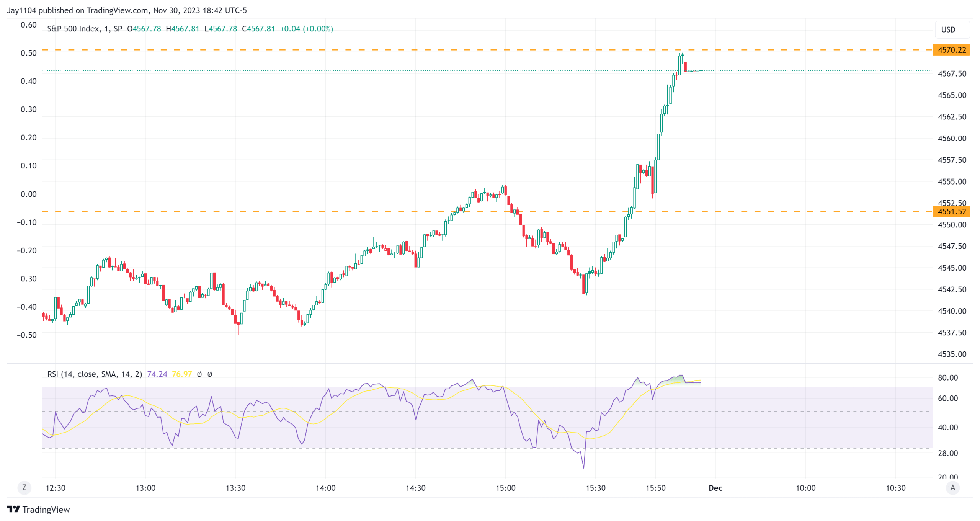Click the −0.50 left scale label
Image resolution: width=980 pixels, height=521 pixels.
tap(26, 335)
